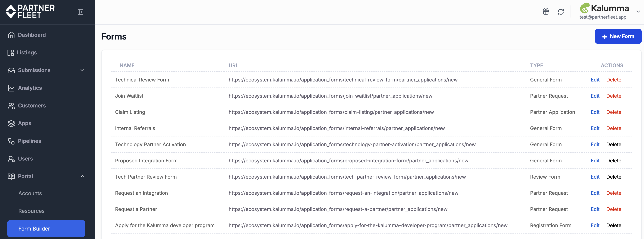The image size is (644, 239).
Task: Click the Analytics chart icon
Action: pyautogui.click(x=11, y=88)
